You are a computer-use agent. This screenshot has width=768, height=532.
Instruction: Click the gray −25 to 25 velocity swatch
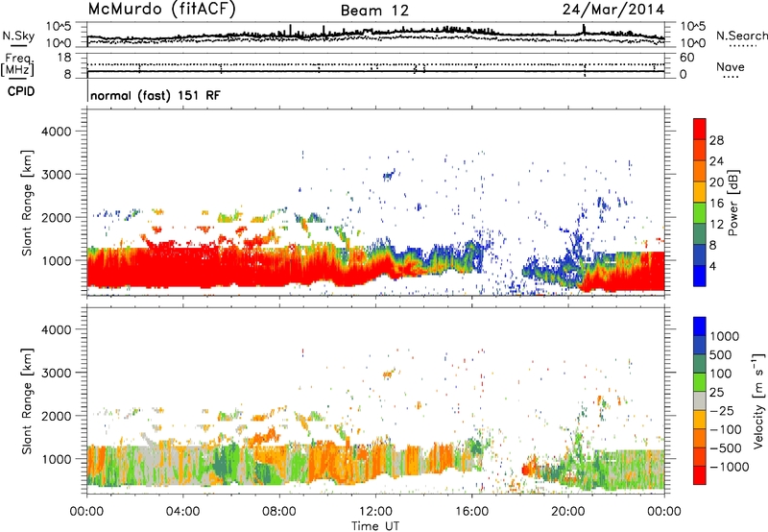(700, 400)
